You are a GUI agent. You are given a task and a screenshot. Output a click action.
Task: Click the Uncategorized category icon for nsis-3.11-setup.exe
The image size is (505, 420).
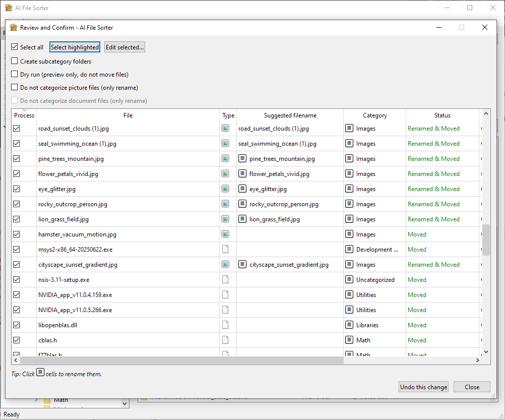point(348,279)
